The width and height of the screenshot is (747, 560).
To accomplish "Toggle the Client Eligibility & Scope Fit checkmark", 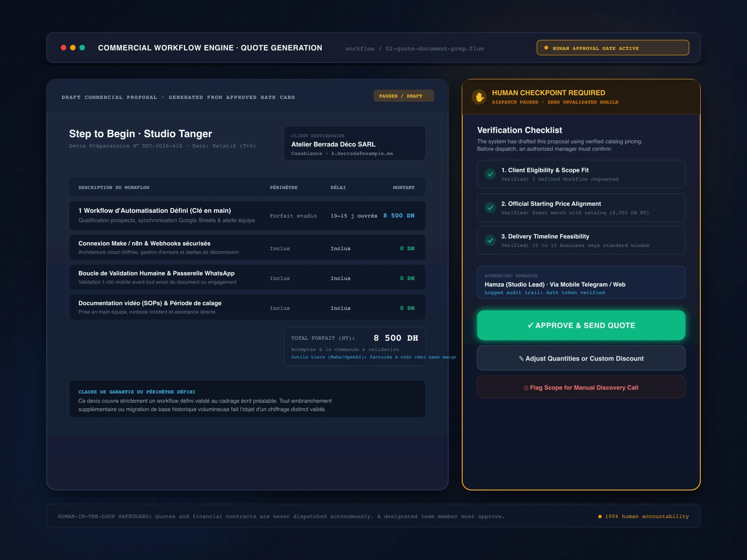I will click(490, 174).
